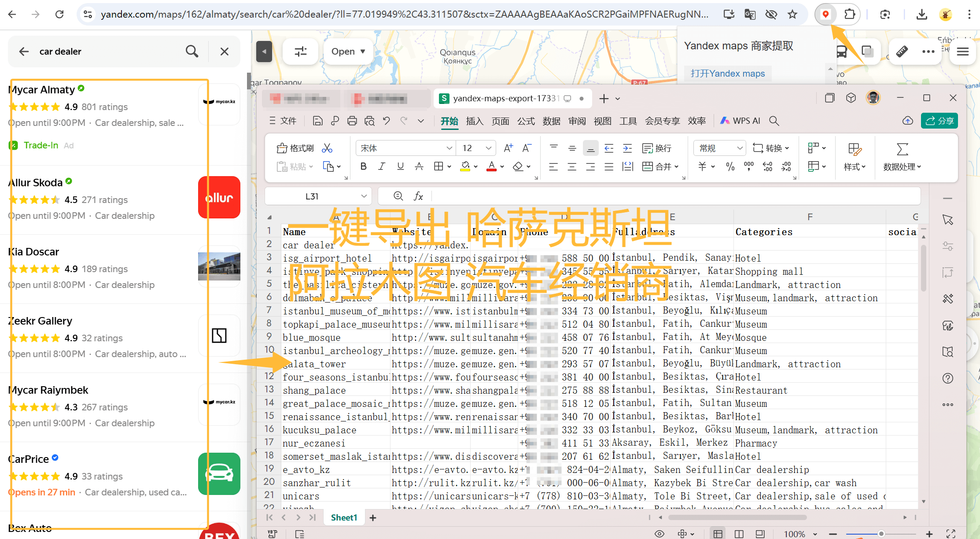Go back from car dealer search results

24,52
